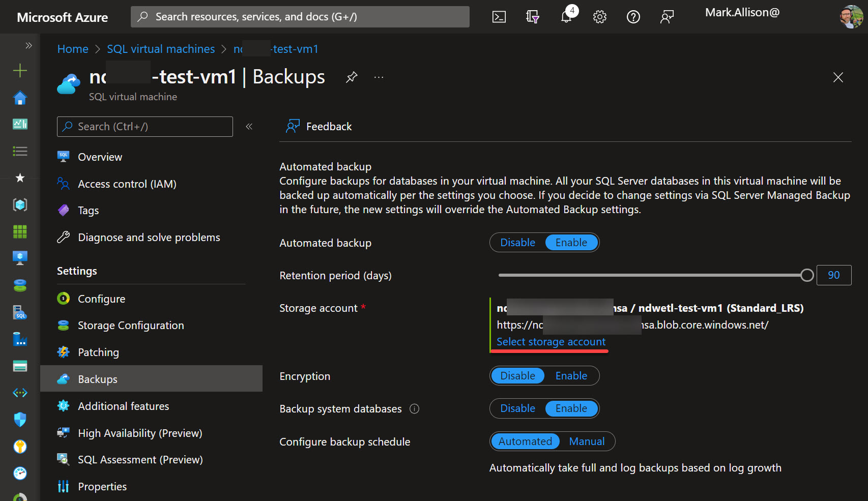Set Encryption to Disable

coord(518,376)
